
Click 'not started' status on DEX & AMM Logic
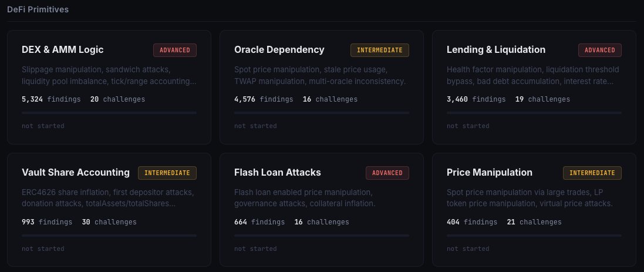[x=43, y=126]
